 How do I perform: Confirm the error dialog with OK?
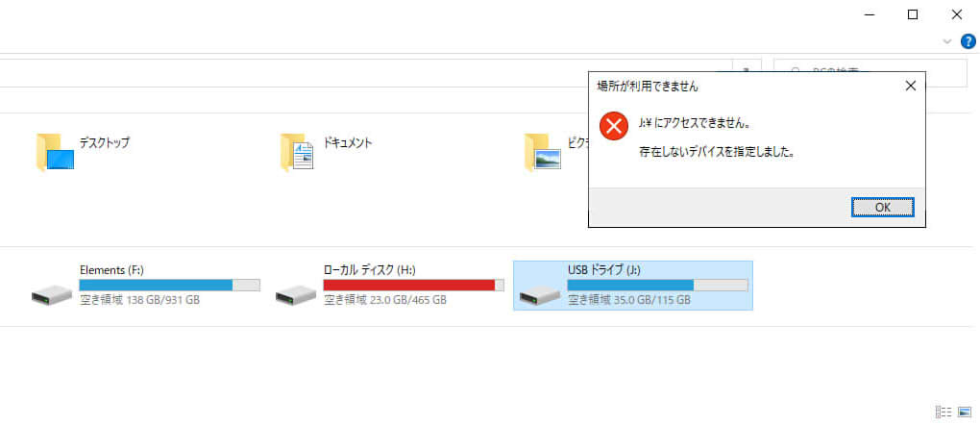(x=883, y=207)
